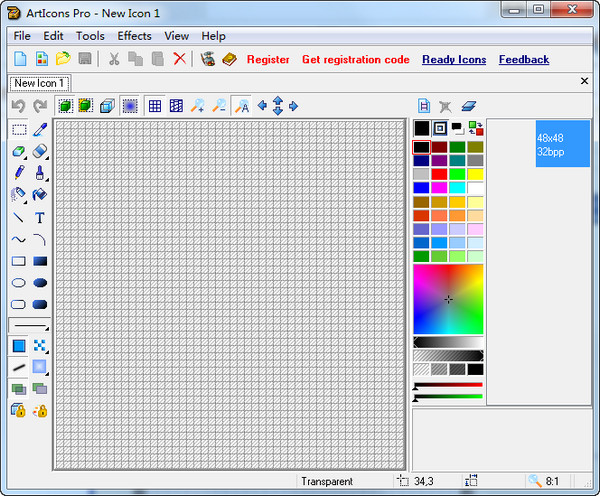Image resolution: width=600 pixels, height=496 pixels.
Task: Click the Zoom In magnifier
Action: point(198,106)
